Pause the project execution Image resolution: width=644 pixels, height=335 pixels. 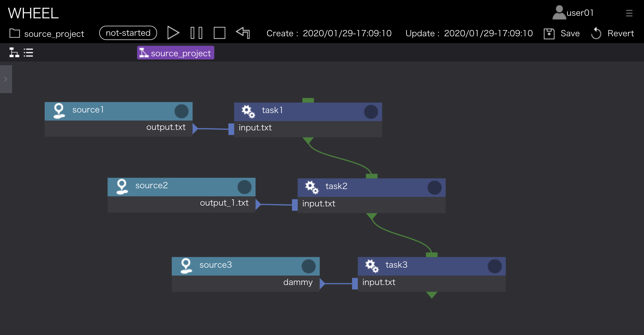[196, 33]
